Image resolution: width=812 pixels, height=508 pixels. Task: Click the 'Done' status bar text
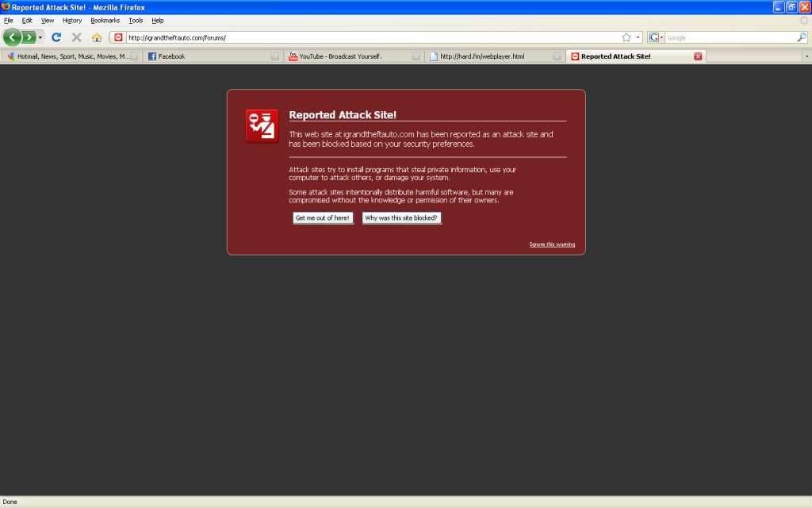coord(10,502)
